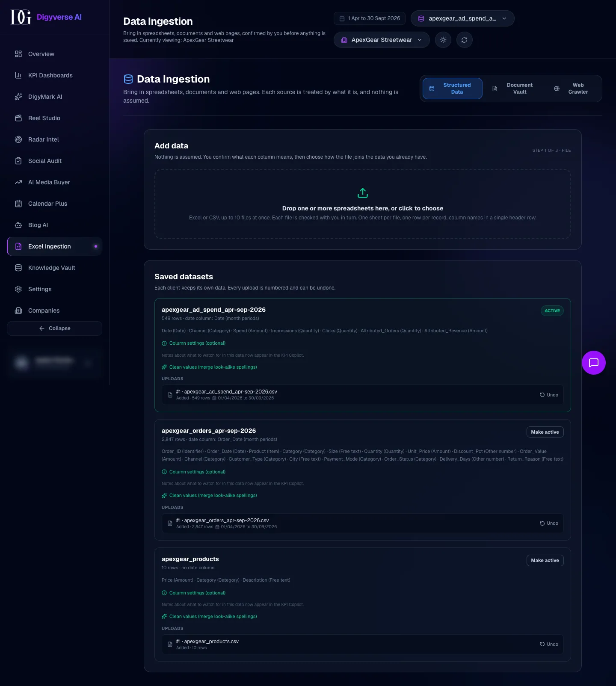616x686 pixels.
Task: Select Excel Ingestion sidebar item
Action: (54, 246)
